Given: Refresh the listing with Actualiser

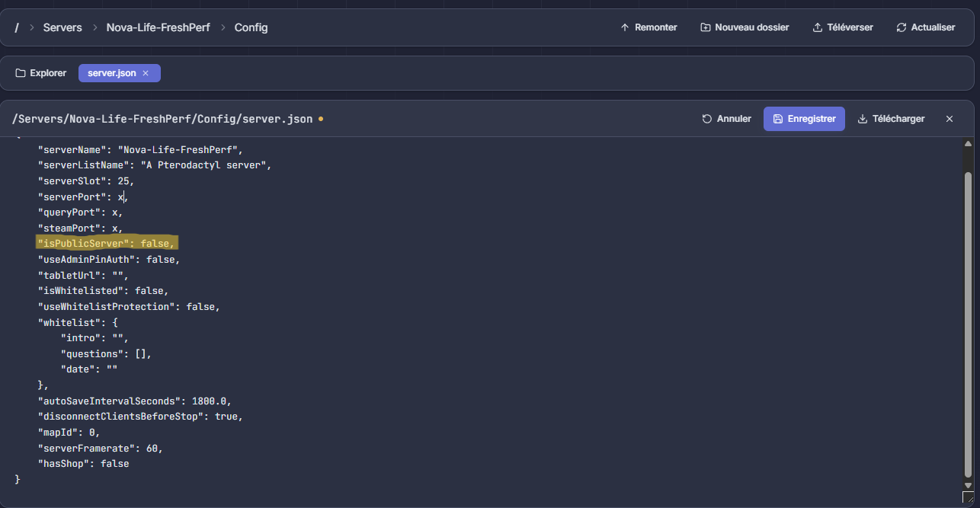Looking at the screenshot, I should 926,27.
